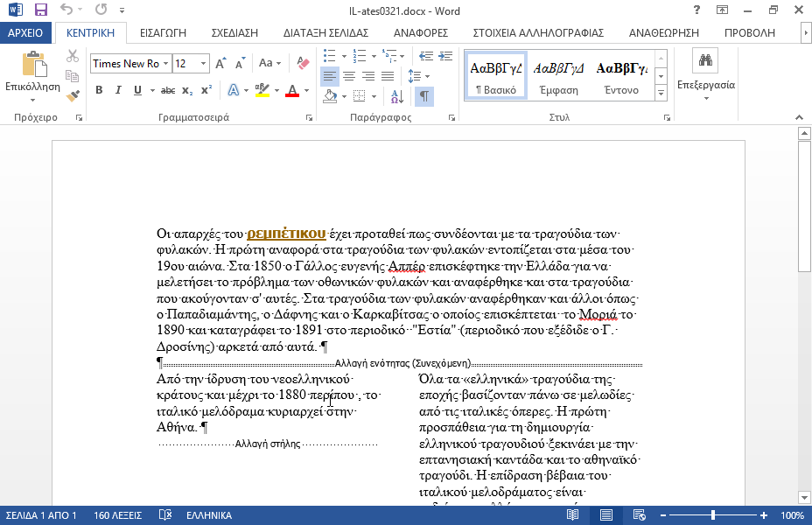This screenshot has height=525, width=812.
Task: Toggle bold formatting
Action: pos(99,91)
